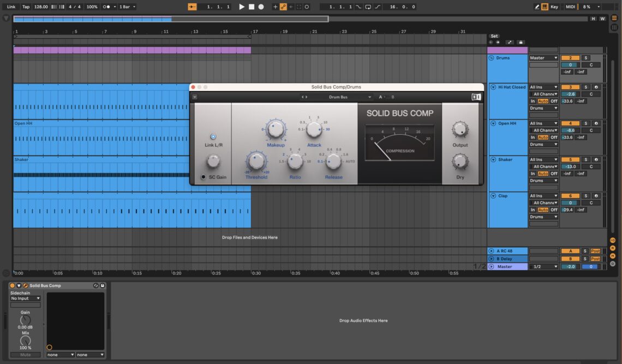Open the plugin header menu arrow
The image size is (622, 364).
[195, 97]
